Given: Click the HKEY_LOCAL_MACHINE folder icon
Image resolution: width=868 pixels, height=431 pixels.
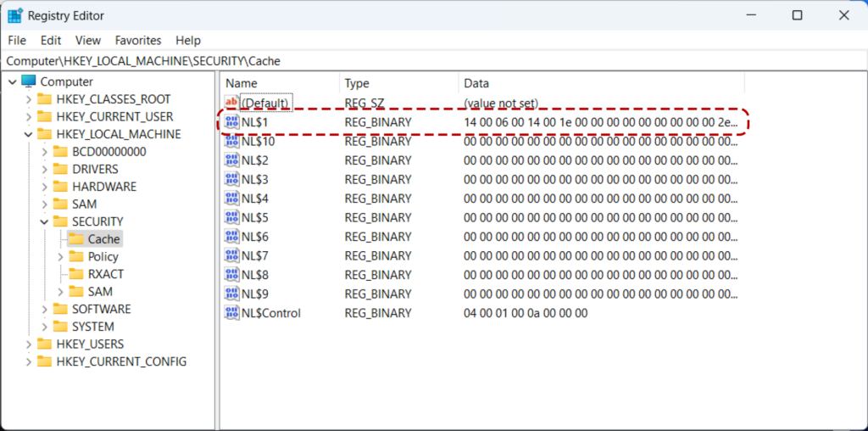Looking at the screenshot, I should pyautogui.click(x=44, y=134).
